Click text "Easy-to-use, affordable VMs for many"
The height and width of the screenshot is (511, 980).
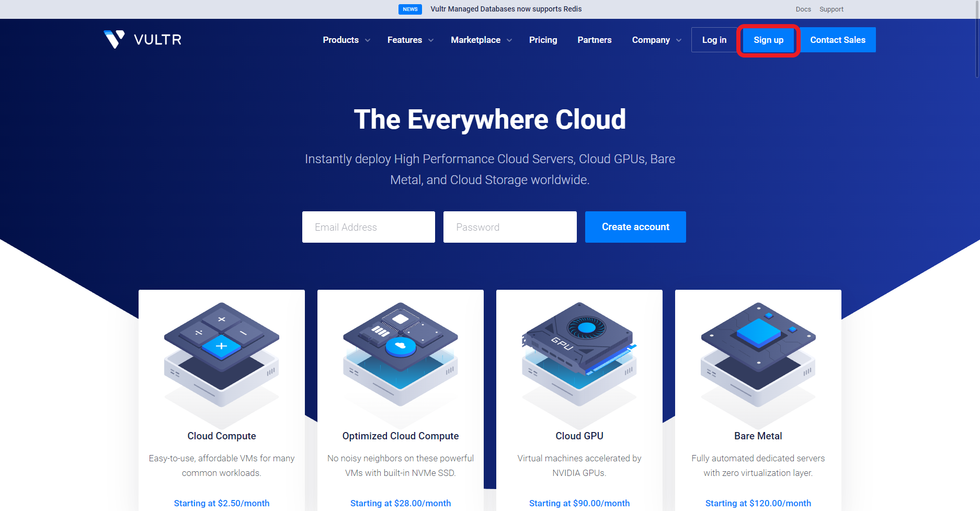(222, 458)
